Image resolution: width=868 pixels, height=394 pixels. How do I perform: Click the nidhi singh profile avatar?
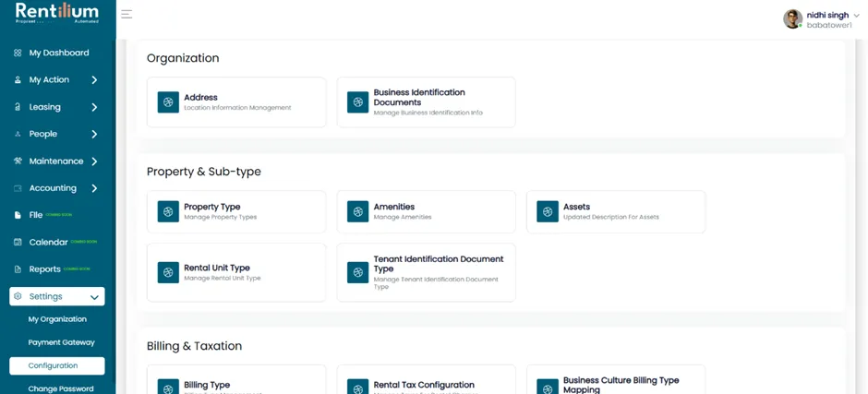pos(792,18)
